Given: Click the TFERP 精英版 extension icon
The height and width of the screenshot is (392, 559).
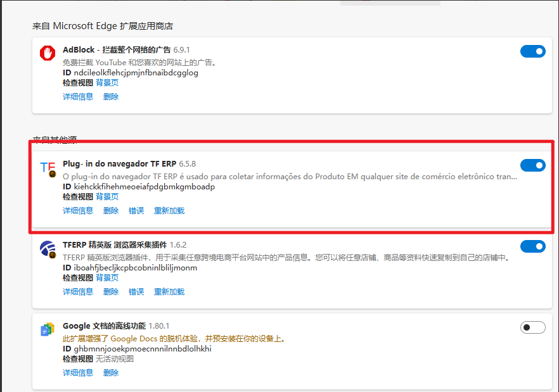Looking at the screenshot, I should tap(48, 249).
